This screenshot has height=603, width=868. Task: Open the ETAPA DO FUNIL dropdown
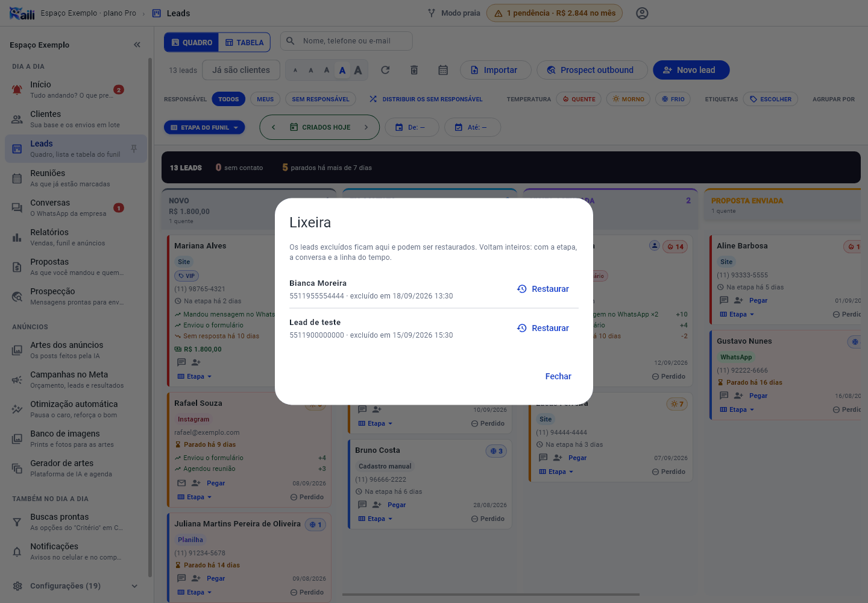click(x=204, y=127)
